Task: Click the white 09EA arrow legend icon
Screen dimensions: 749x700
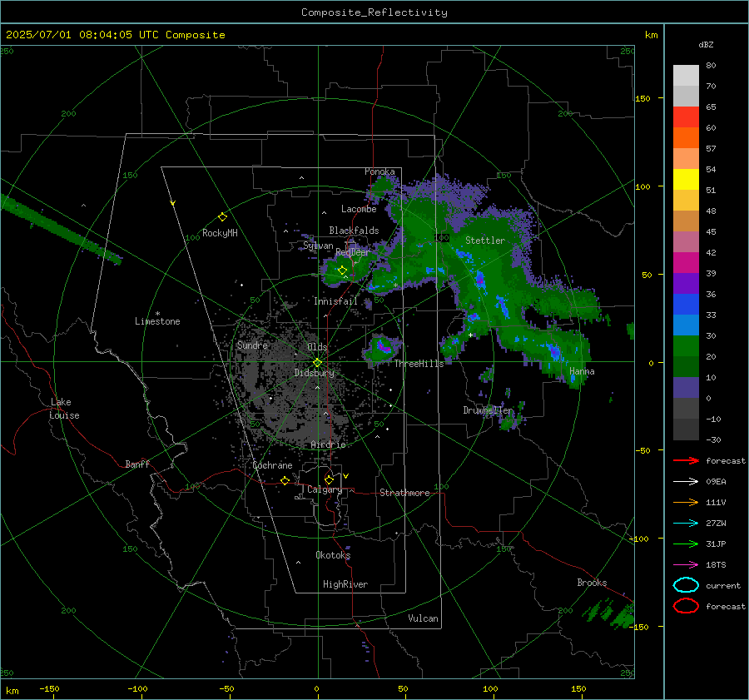Action: (x=686, y=482)
